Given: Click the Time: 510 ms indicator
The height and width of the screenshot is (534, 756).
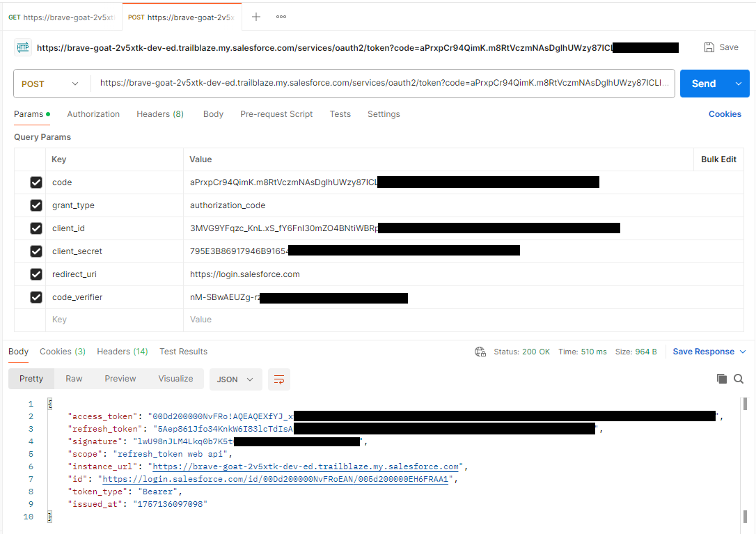Looking at the screenshot, I should 583,352.
